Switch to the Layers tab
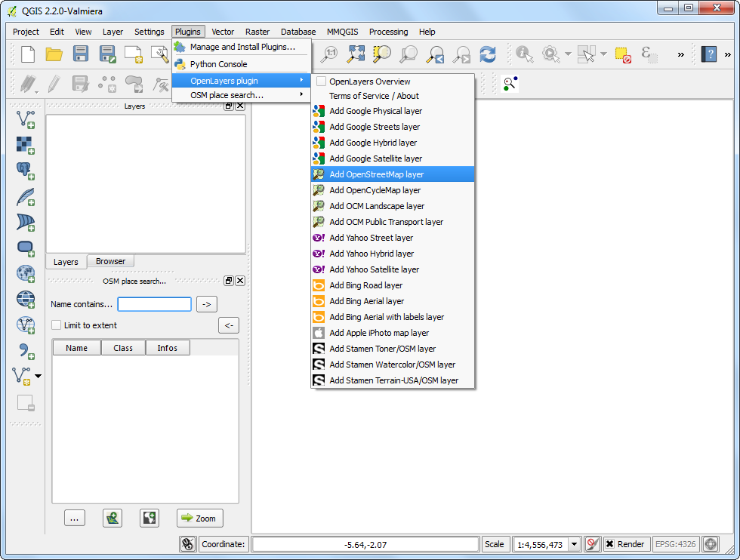The height and width of the screenshot is (560, 740). pyautogui.click(x=66, y=262)
